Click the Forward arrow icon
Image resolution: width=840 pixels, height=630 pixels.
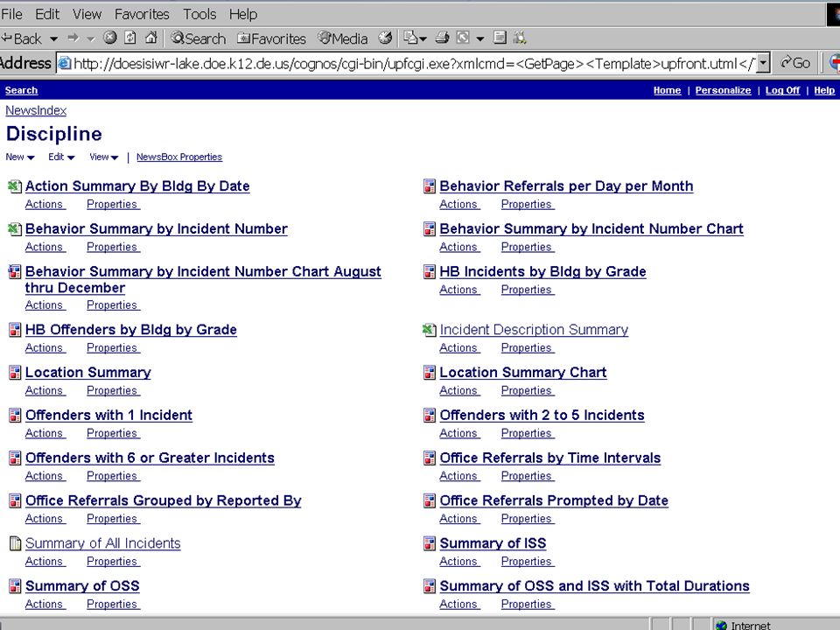[x=73, y=38]
